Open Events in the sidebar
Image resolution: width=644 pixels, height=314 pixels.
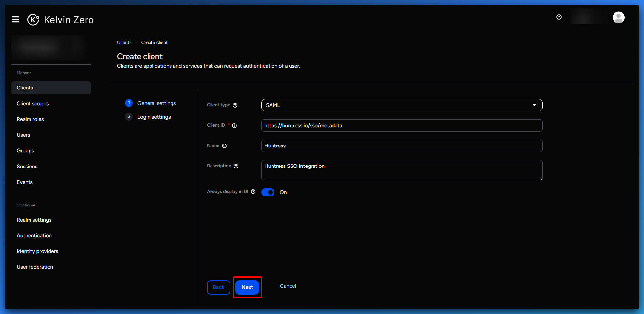(x=51, y=182)
